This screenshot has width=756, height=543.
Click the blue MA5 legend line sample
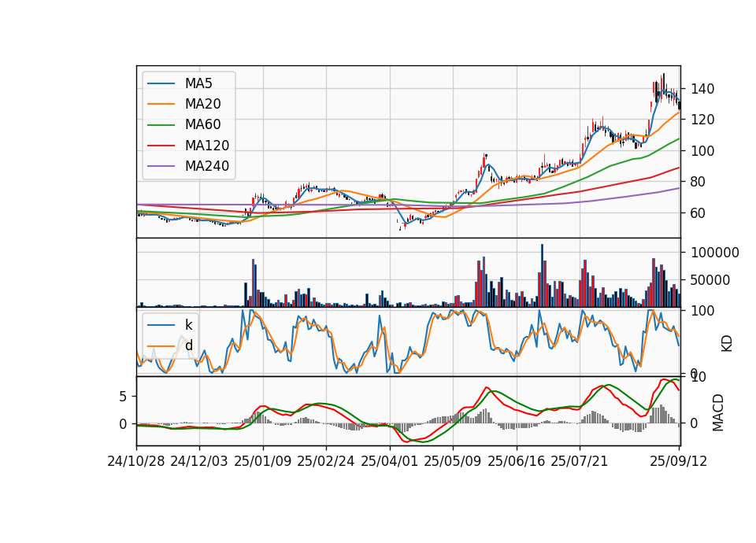pos(161,83)
